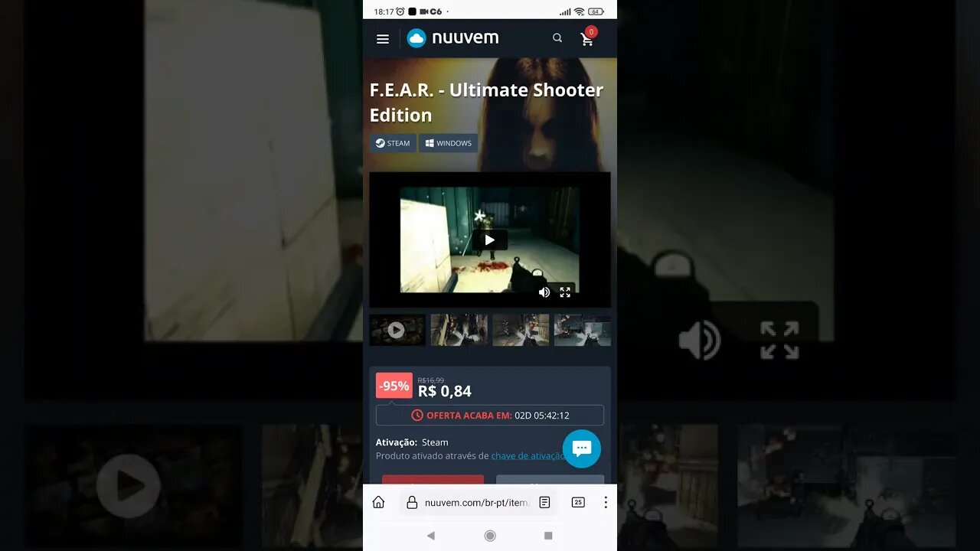Click the red buy button
The height and width of the screenshot is (551, 980).
click(433, 480)
